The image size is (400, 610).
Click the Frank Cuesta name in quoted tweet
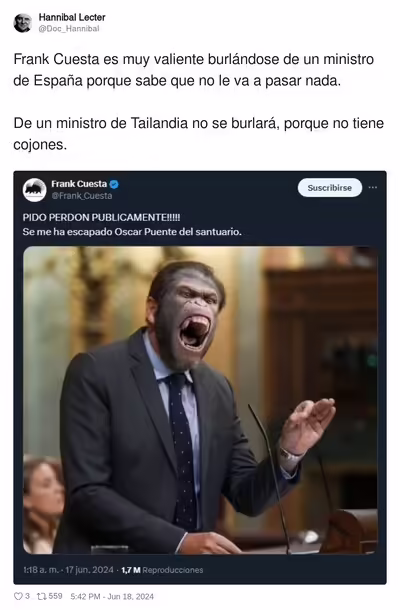pos(79,184)
